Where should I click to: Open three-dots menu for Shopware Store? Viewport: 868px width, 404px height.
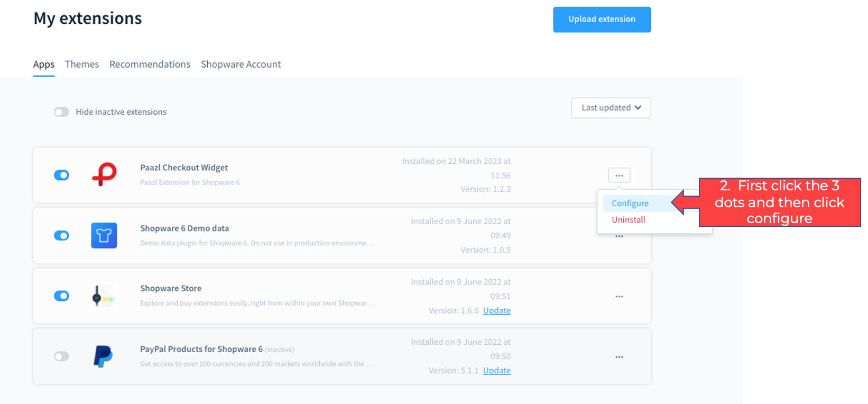(619, 296)
